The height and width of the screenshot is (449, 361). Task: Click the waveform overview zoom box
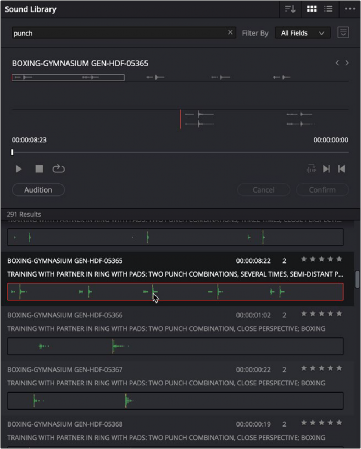[x=68, y=77]
